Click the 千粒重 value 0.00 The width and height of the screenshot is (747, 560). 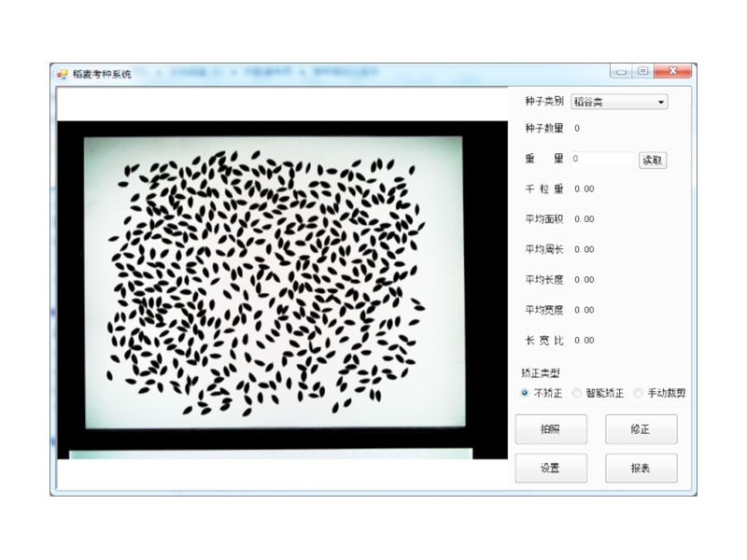(x=585, y=189)
